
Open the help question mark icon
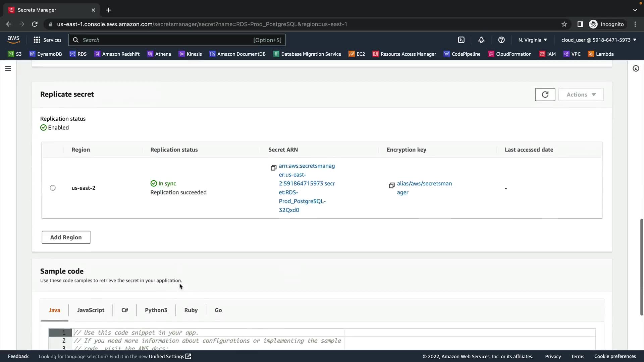(501, 40)
